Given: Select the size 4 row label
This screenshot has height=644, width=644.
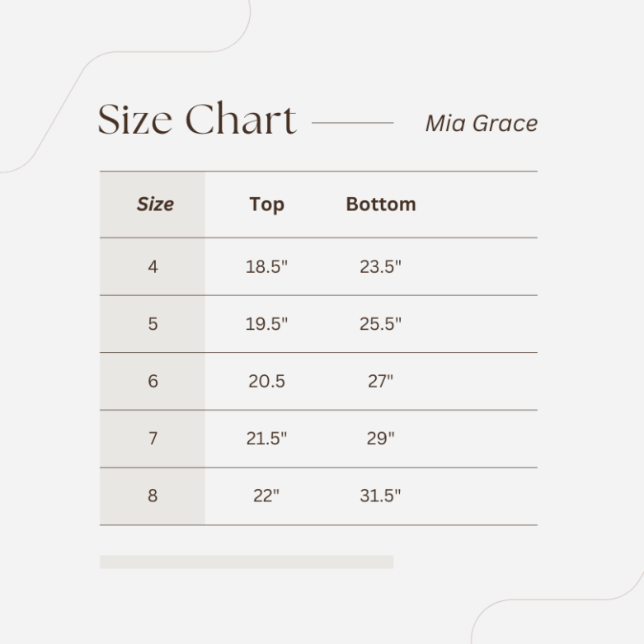Looking at the screenshot, I should point(153,266).
